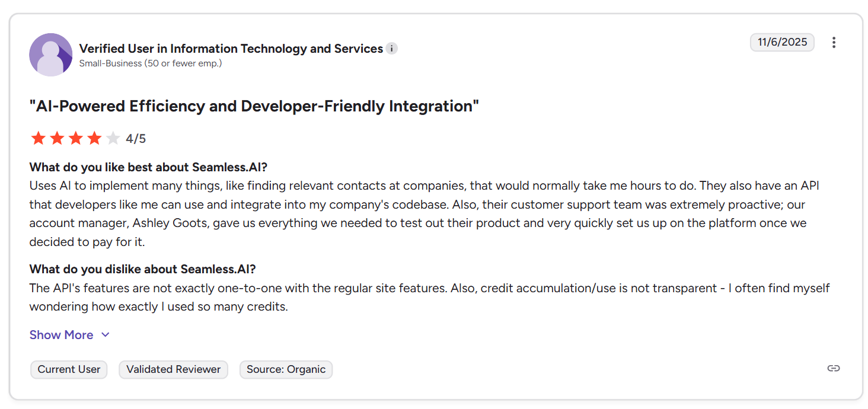Copy the review link with the chain icon

[x=833, y=369]
